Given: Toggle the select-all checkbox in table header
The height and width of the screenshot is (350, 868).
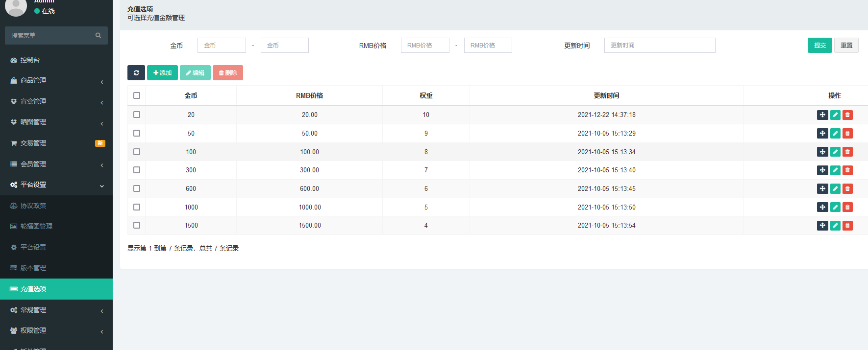Looking at the screenshot, I should coord(137,95).
